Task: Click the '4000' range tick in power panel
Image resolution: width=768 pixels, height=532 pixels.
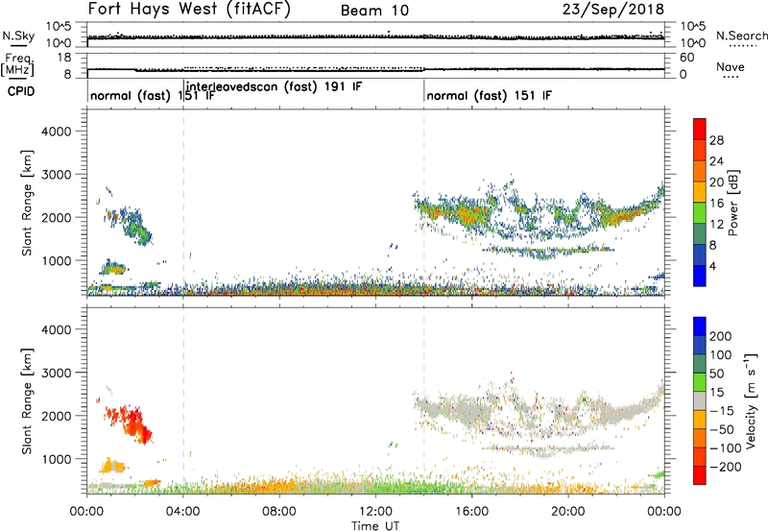Action: click(x=56, y=132)
